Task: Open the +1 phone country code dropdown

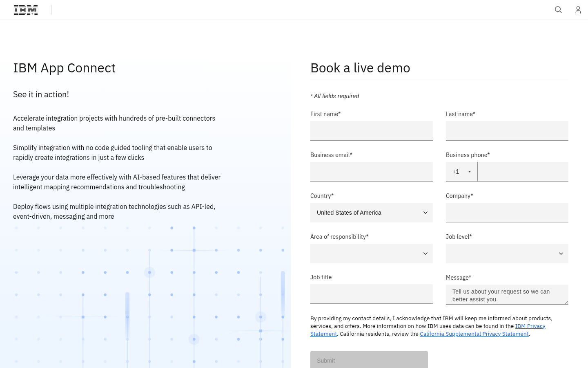Action: pyautogui.click(x=461, y=172)
